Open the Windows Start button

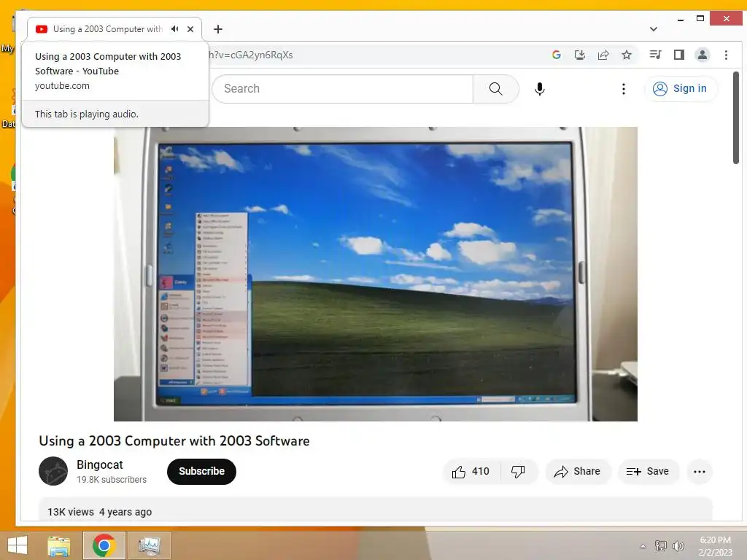click(x=18, y=545)
